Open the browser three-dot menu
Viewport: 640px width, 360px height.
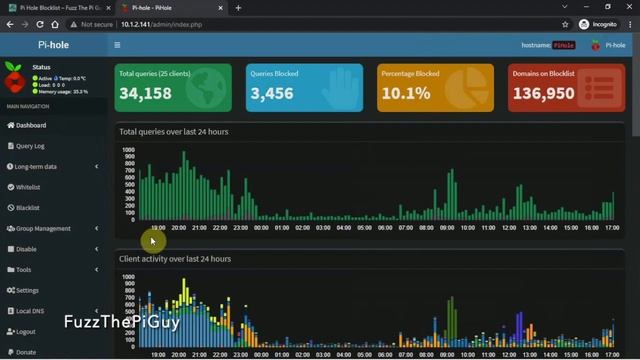(630, 24)
